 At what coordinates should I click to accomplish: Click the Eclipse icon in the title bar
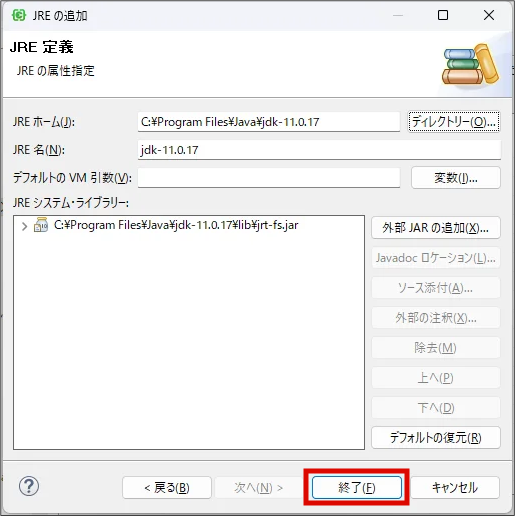click(18, 15)
